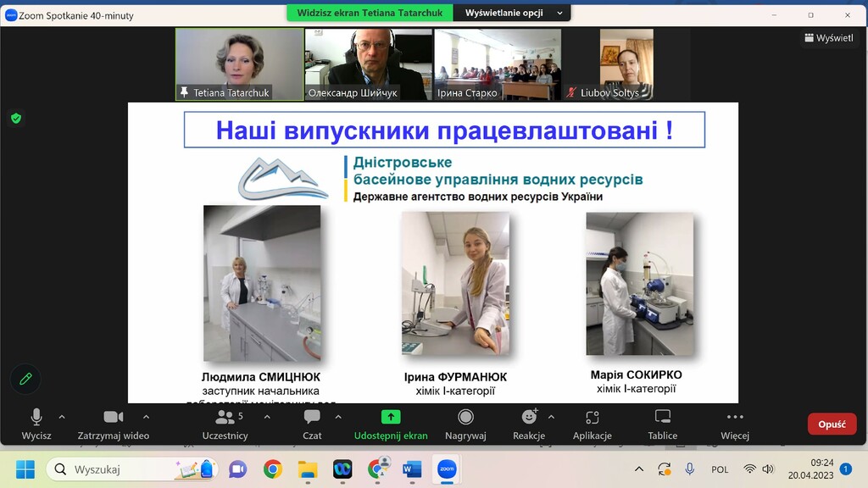Open Tablice whiteboards
The height and width of the screenshot is (488, 868).
click(x=663, y=424)
